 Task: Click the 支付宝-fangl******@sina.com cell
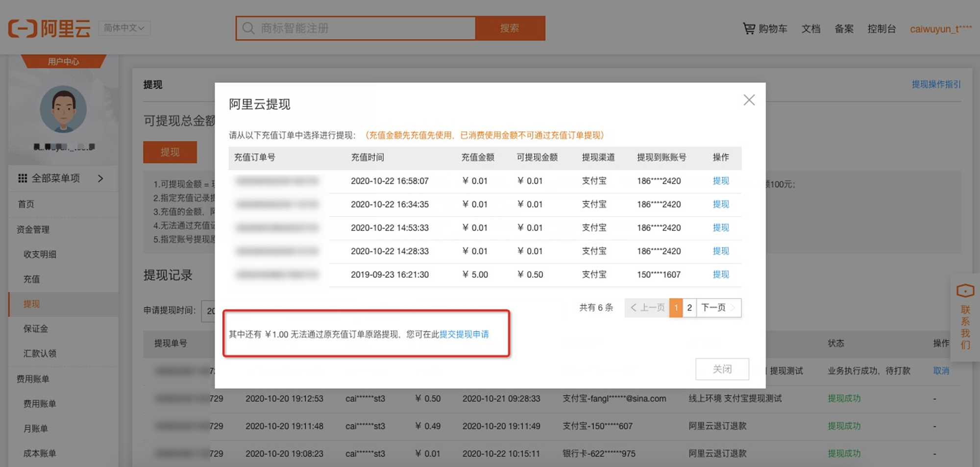(614, 398)
